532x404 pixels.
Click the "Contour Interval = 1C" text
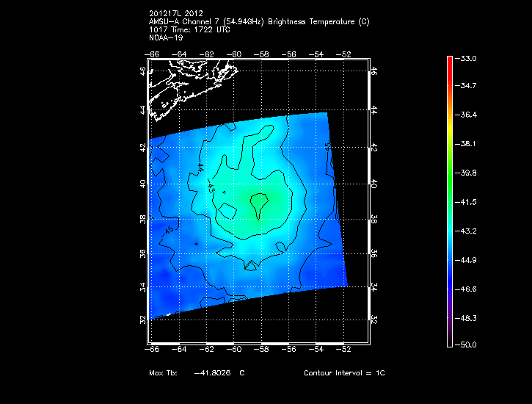(x=344, y=372)
